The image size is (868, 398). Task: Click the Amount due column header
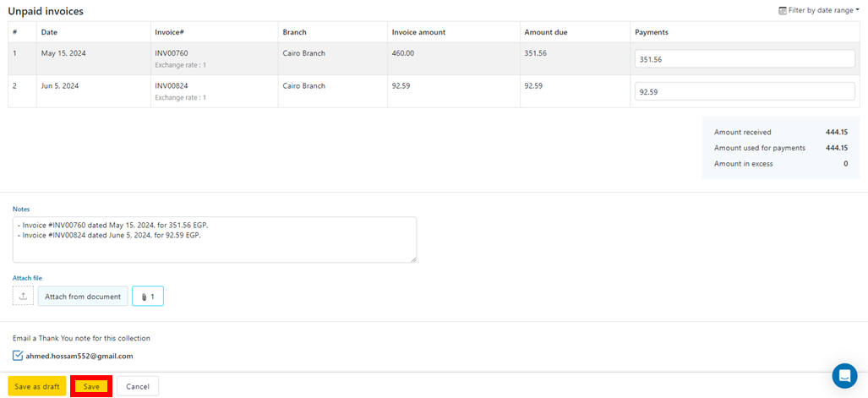coord(546,32)
